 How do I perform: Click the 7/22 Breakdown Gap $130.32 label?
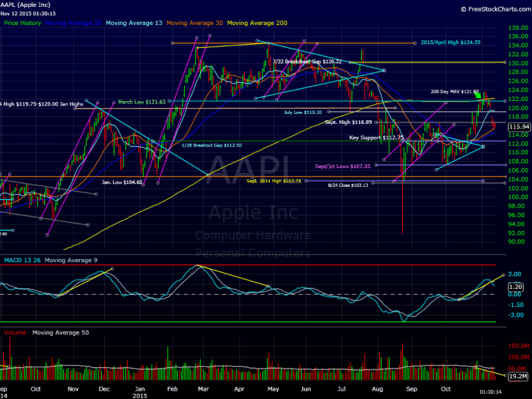click(x=307, y=62)
